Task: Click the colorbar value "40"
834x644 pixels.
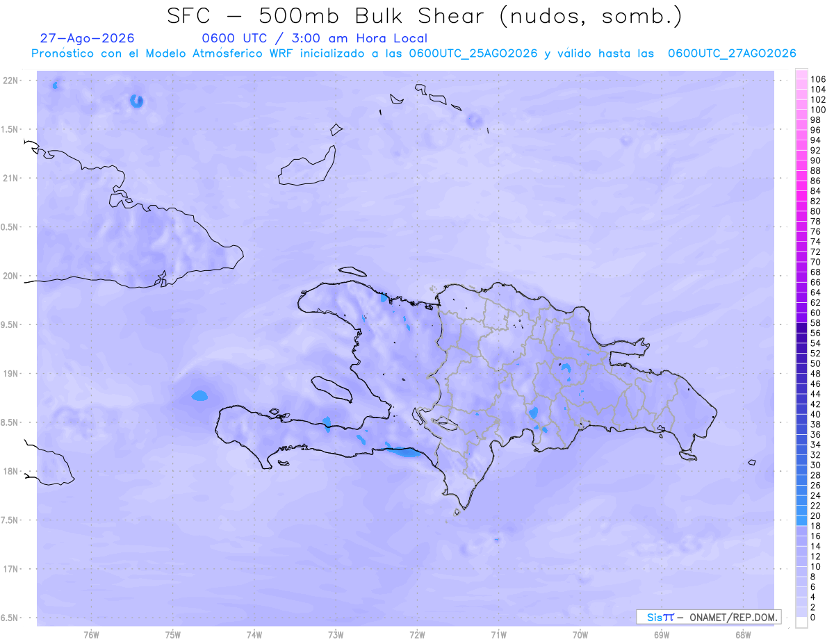Action: tap(815, 414)
